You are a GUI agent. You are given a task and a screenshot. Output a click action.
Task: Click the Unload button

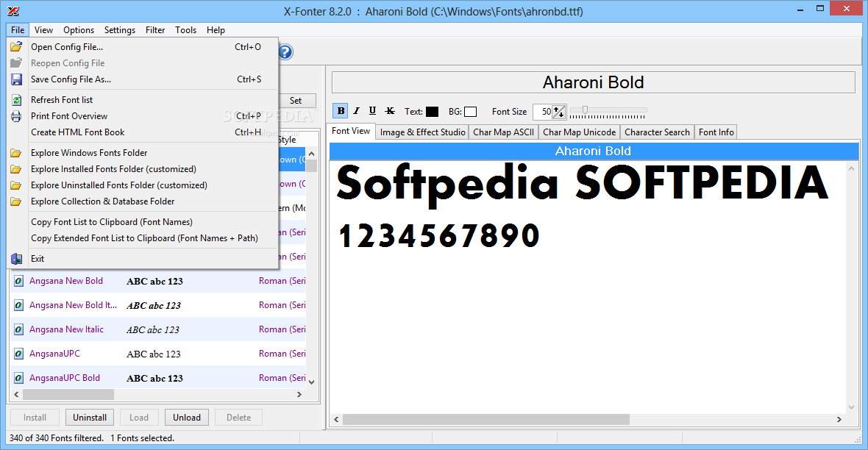(187, 418)
